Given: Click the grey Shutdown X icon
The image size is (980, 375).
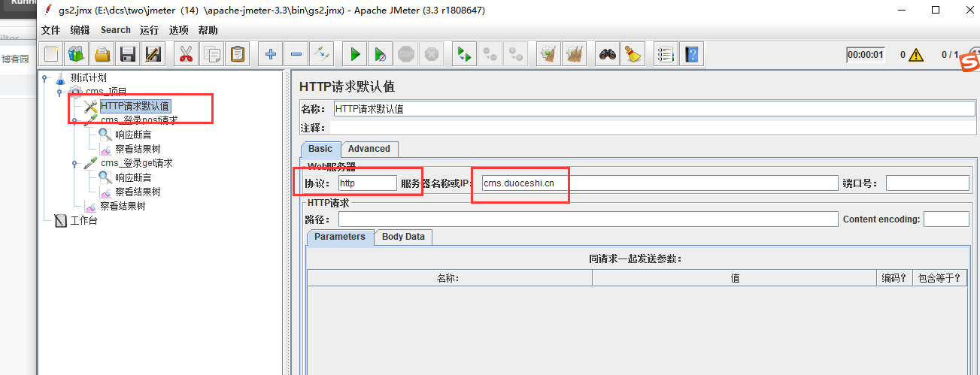Looking at the screenshot, I should [x=432, y=54].
